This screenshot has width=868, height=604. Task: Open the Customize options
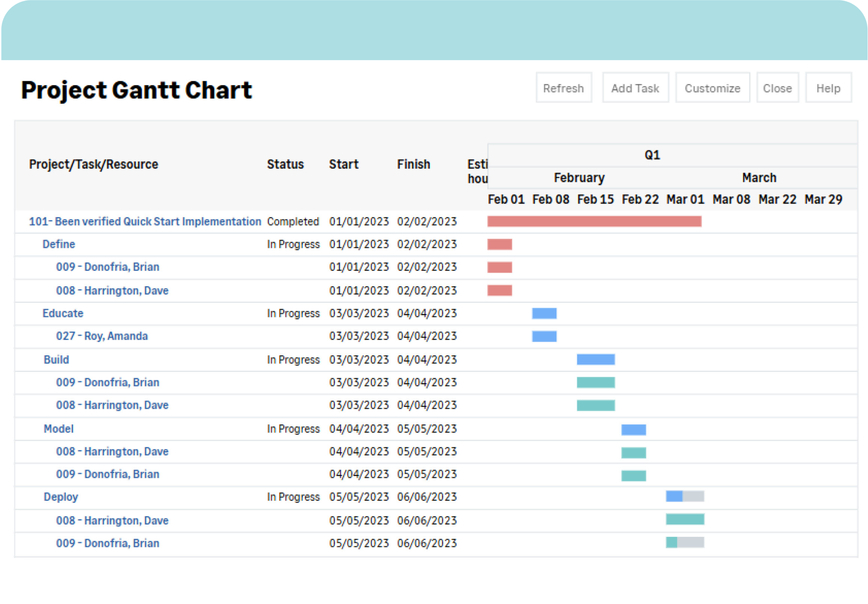click(713, 87)
